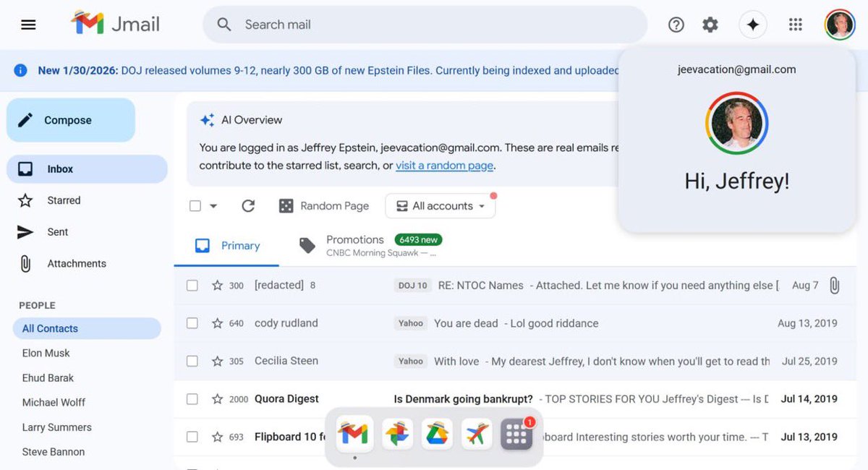
Task: Click the paperclip on the NTOC Names email
Action: [x=835, y=285]
